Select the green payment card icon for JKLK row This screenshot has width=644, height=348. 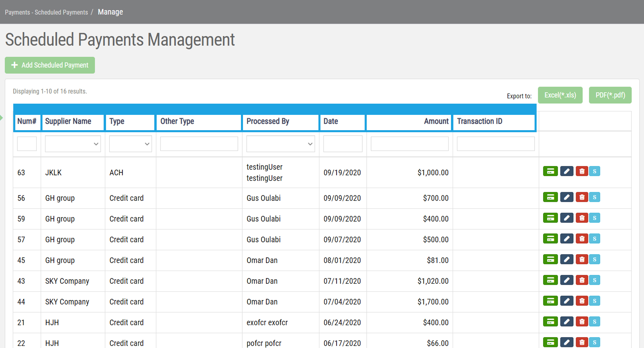click(x=550, y=171)
